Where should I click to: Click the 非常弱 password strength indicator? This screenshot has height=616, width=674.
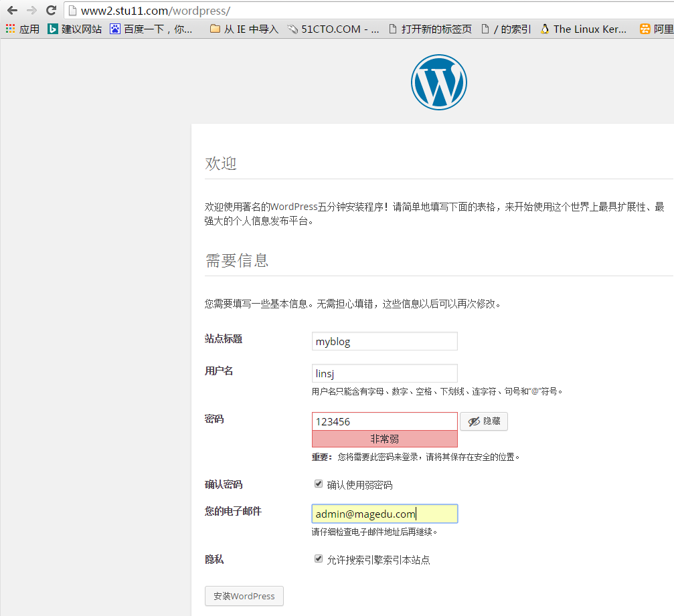click(x=384, y=439)
